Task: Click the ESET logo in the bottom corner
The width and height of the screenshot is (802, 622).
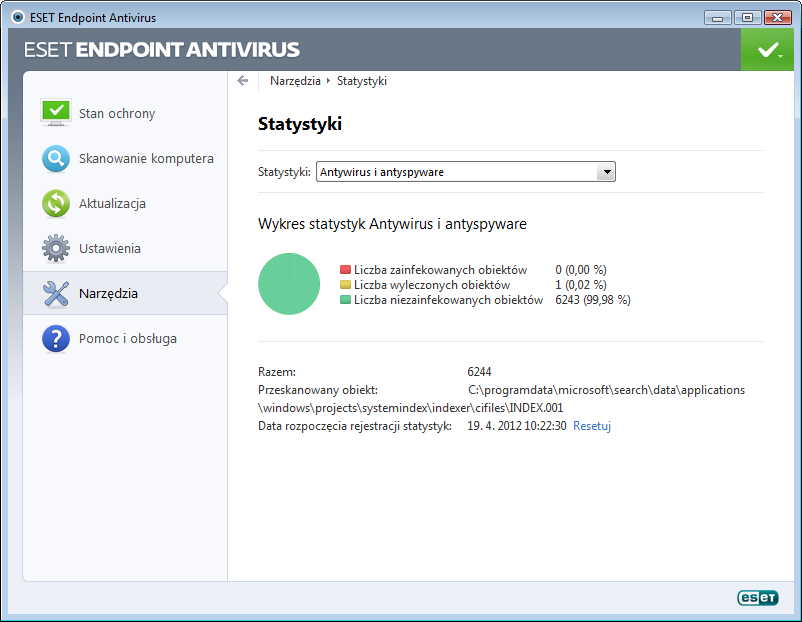Action: click(x=758, y=597)
